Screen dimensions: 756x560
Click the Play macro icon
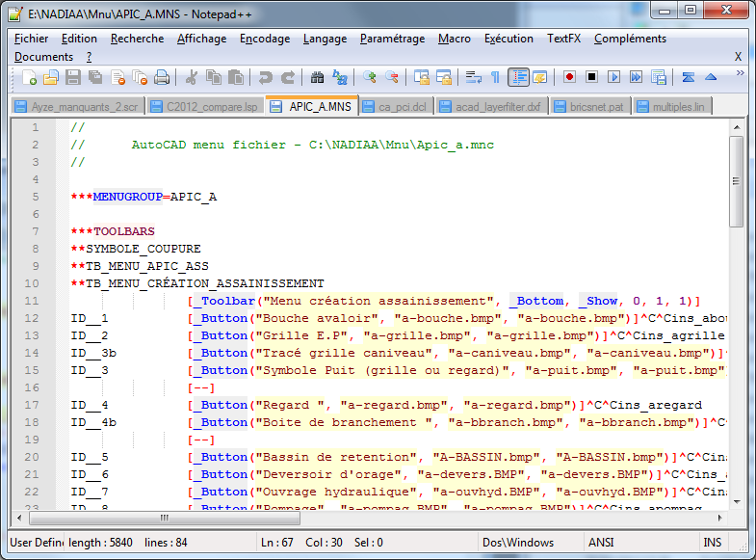(613, 77)
